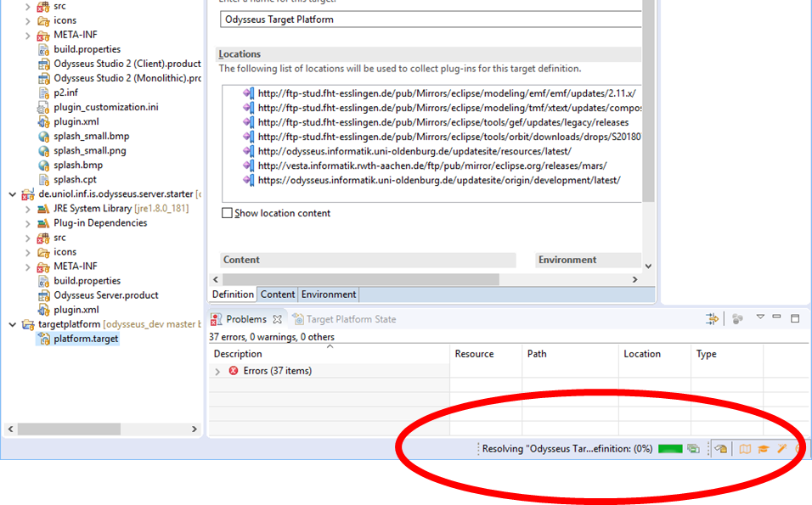Click the graduation cap tutorials icon

pos(764,449)
